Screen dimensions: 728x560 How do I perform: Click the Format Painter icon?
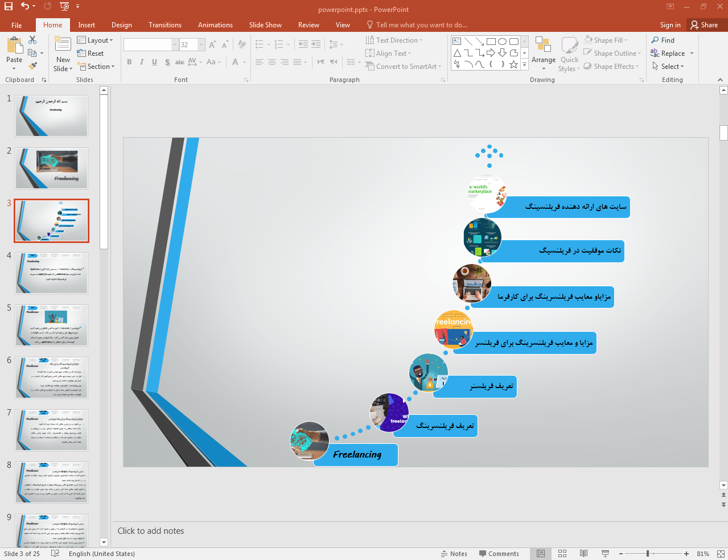(x=32, y=66)
